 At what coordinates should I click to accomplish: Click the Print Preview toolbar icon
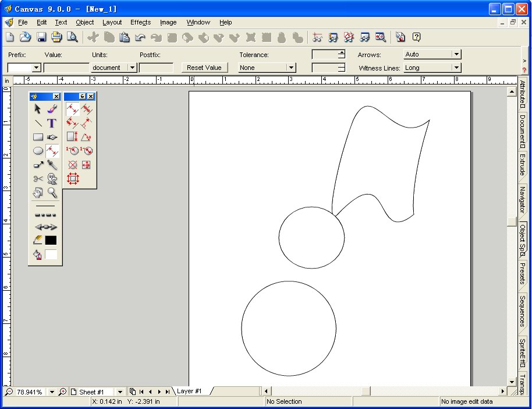click(x=72, y=37)
